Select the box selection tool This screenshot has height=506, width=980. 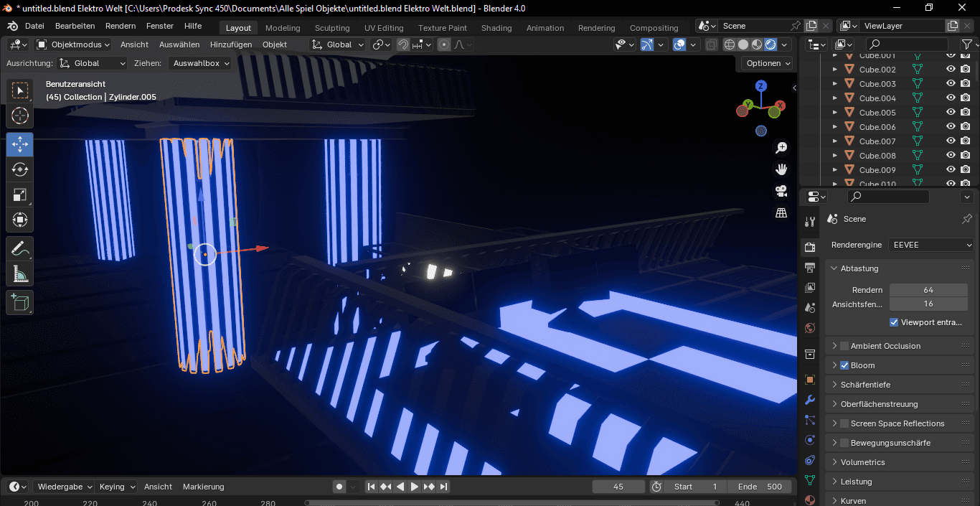(20, 90)
